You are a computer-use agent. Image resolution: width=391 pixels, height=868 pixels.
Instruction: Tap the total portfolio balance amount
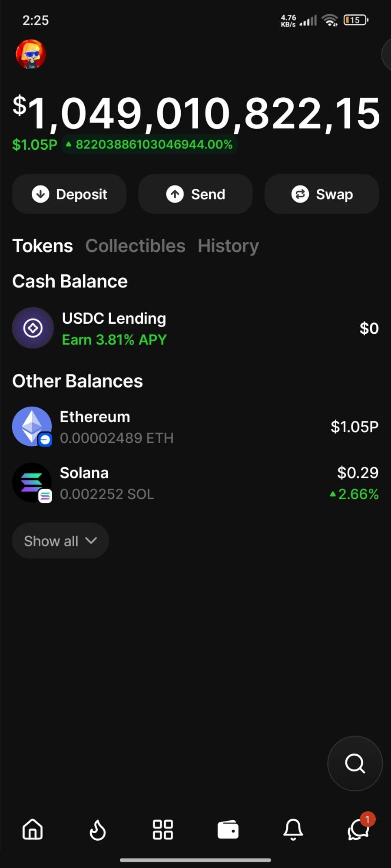(x=196, y=114)
